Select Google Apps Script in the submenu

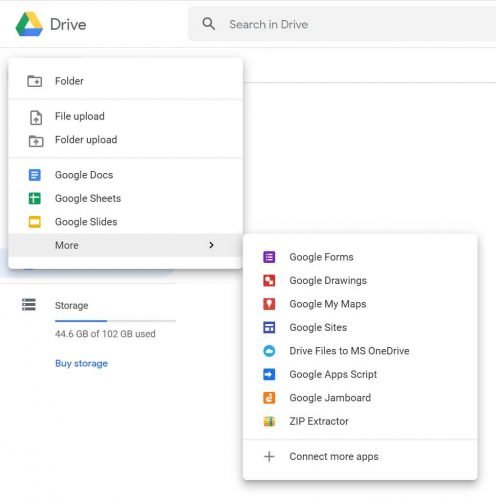[x=360, y=374]
